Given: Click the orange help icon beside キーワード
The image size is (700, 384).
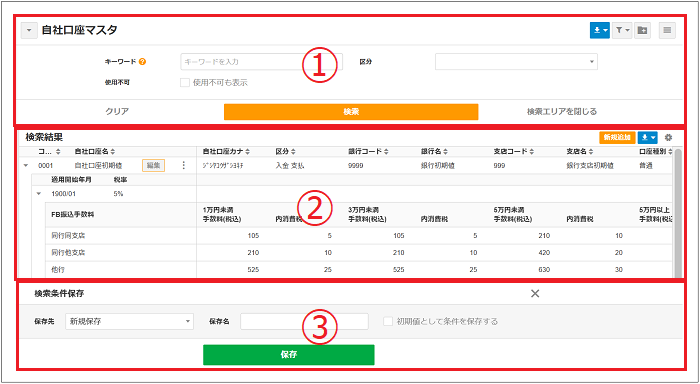Looking at the screenshot, I should pos(142,62).
